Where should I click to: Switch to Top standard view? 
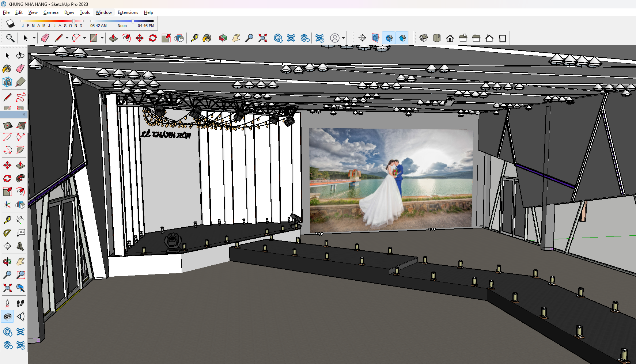437,38
